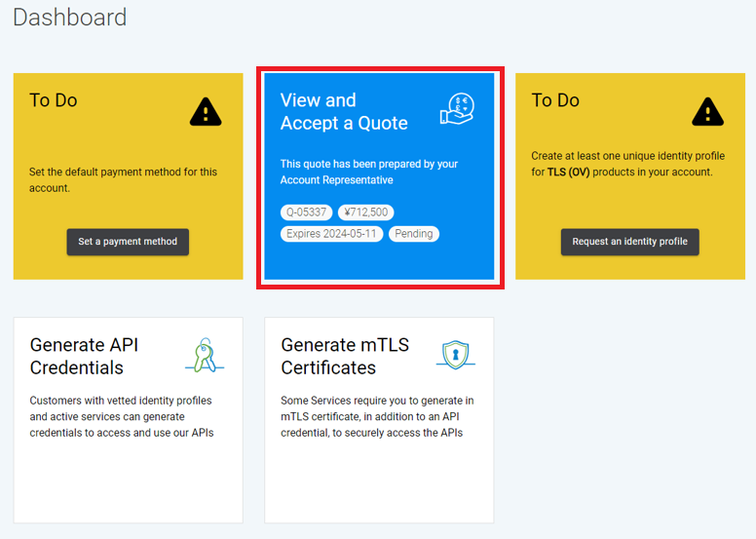The width and height of the screenshot is (756, 539).
Task: Click the keys icon for API Credentials
Action: pyautogui.click(x=205, y=356)
